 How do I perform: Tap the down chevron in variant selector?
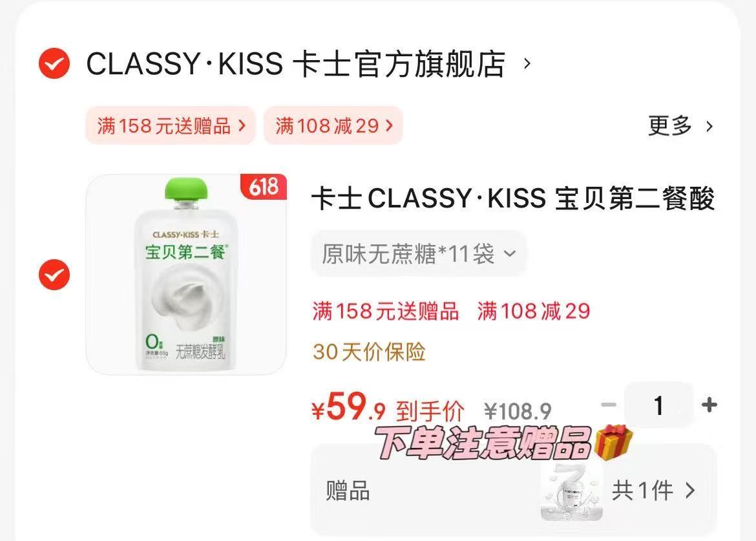click(510, 253)
